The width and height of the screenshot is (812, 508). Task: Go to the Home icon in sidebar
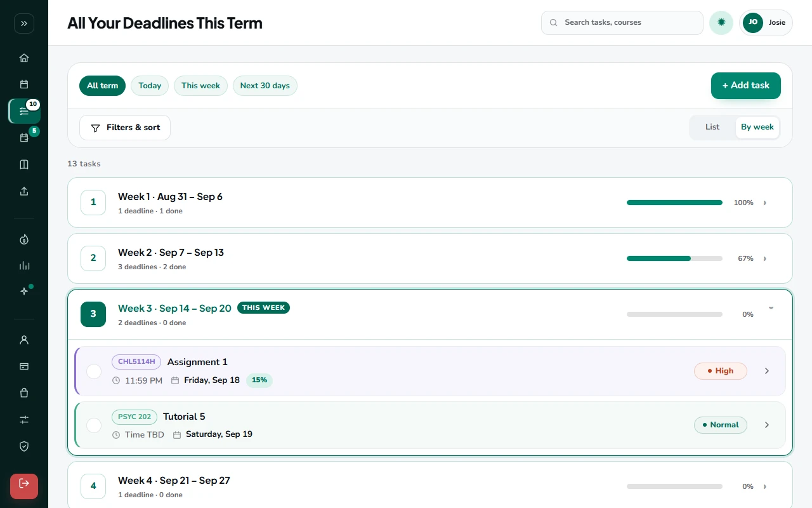(x=24, y=58)
